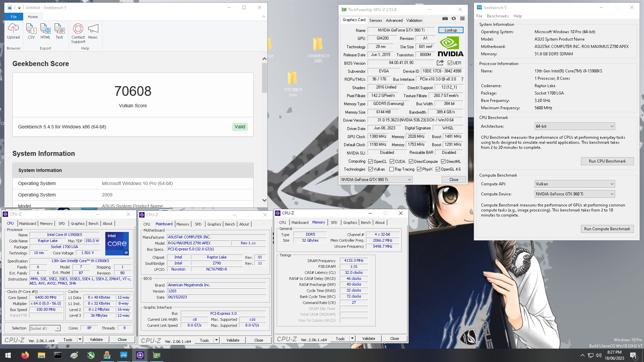Click the Intel Core i9 logo
This screenshot has width=644, height=362.
[x=117, y=244]
